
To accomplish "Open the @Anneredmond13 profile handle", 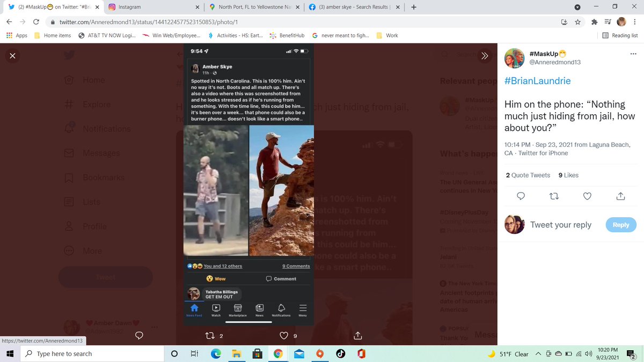I will [554, 62].
